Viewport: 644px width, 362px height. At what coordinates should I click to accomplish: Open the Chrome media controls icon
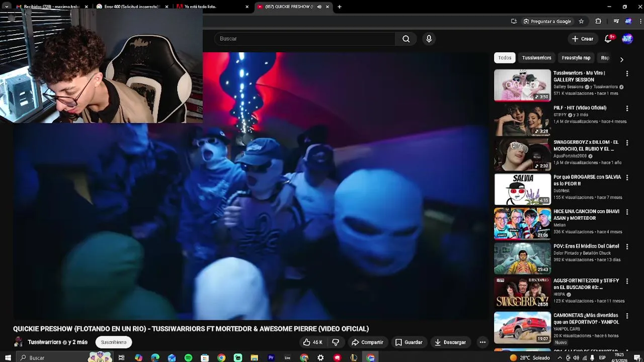coord(616,21)
